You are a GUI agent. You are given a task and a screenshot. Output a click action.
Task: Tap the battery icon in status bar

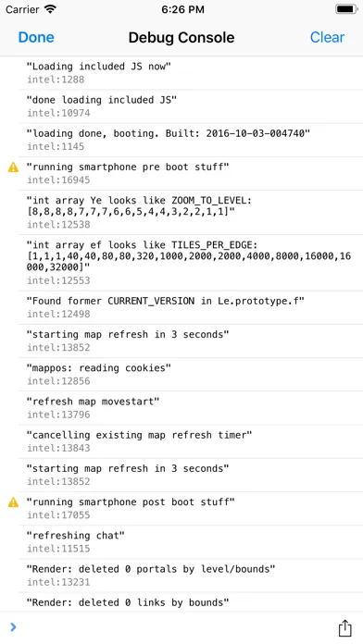click(346, 9)
